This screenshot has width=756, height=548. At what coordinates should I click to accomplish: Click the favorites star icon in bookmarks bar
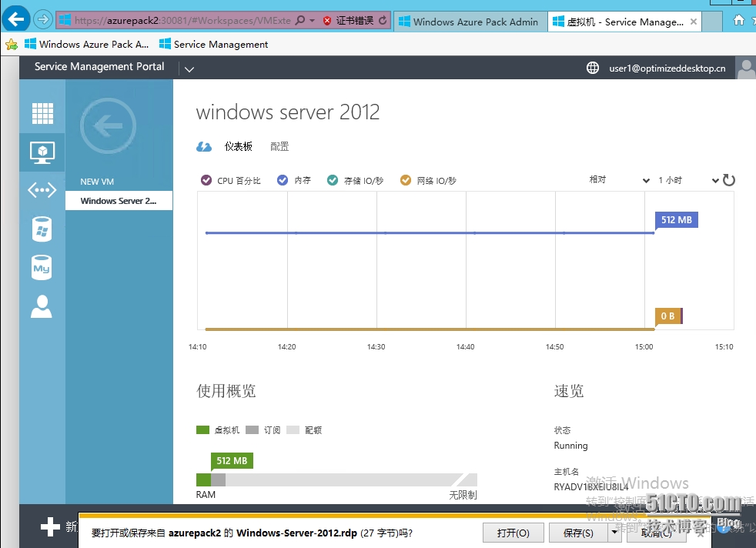coord(11,45)
